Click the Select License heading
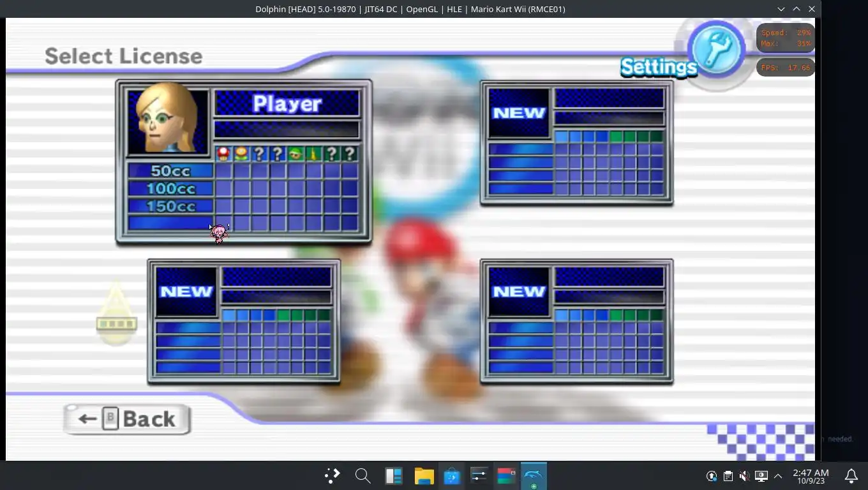The width and height of the screenshot is (868, 490). point(123,56)
